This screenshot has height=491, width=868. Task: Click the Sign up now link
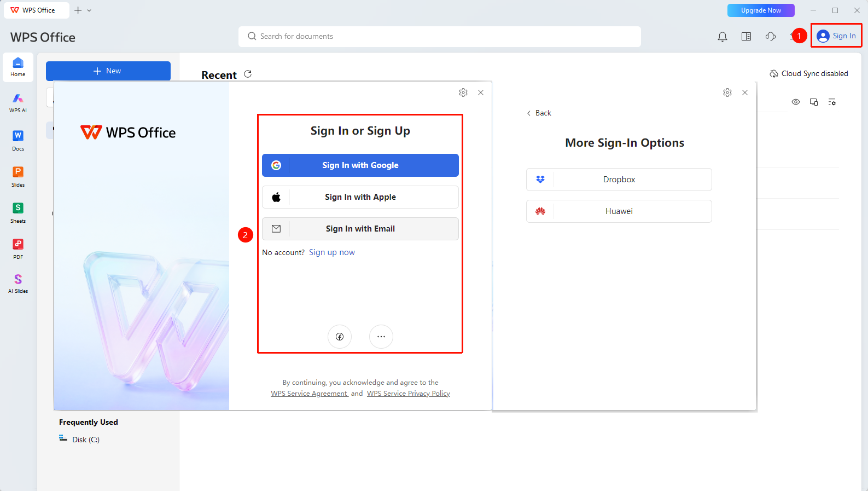point(332,252)
